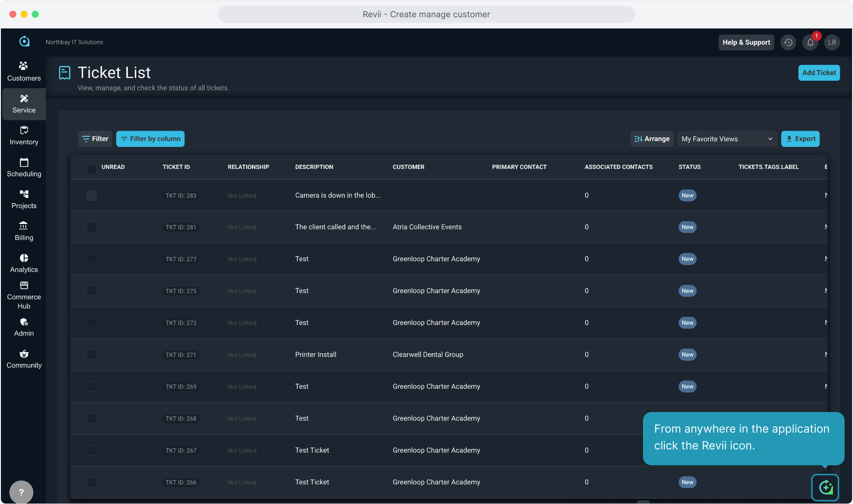Open the notifications bell
Viewport: 853px width, 504px height.
(x=811, y=42)
